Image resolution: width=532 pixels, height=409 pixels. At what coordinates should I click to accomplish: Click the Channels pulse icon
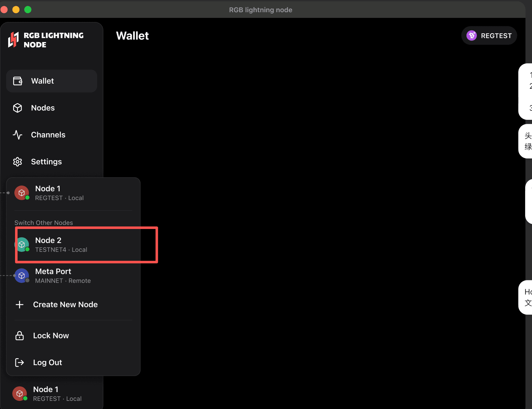coord(18,135)
